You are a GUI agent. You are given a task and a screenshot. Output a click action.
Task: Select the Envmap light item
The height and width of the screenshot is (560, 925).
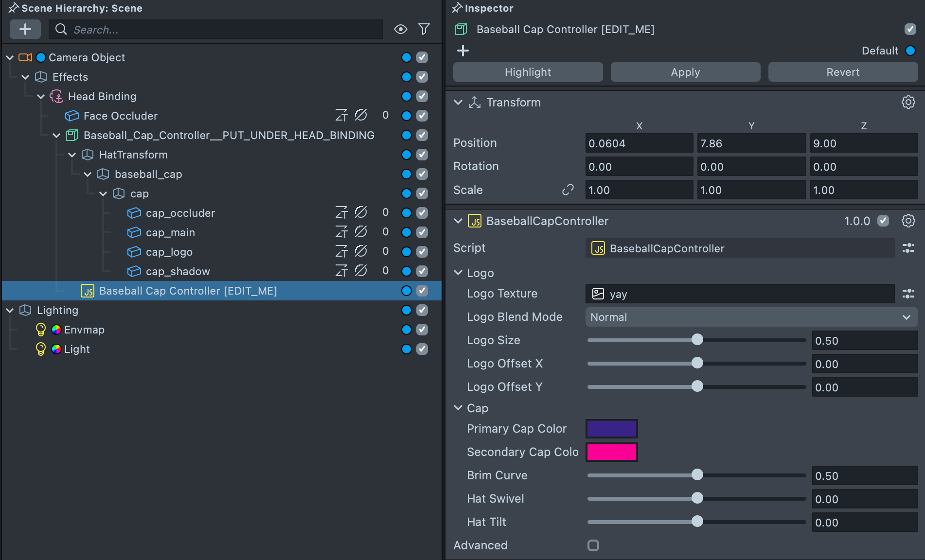[84, 330]
